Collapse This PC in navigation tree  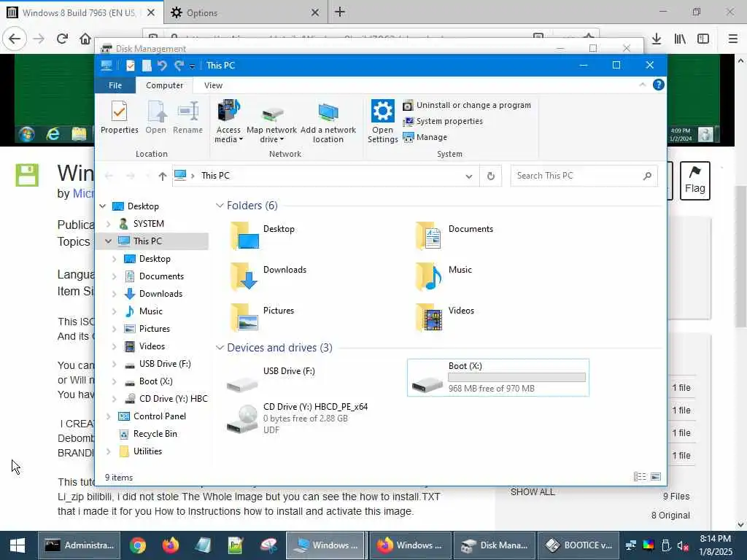tap(108, 241)
